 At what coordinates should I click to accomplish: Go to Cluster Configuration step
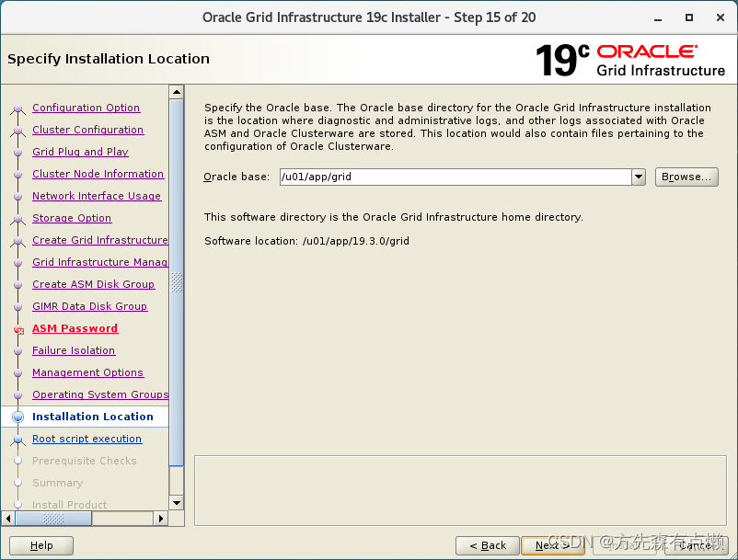(x=88, y=130)
